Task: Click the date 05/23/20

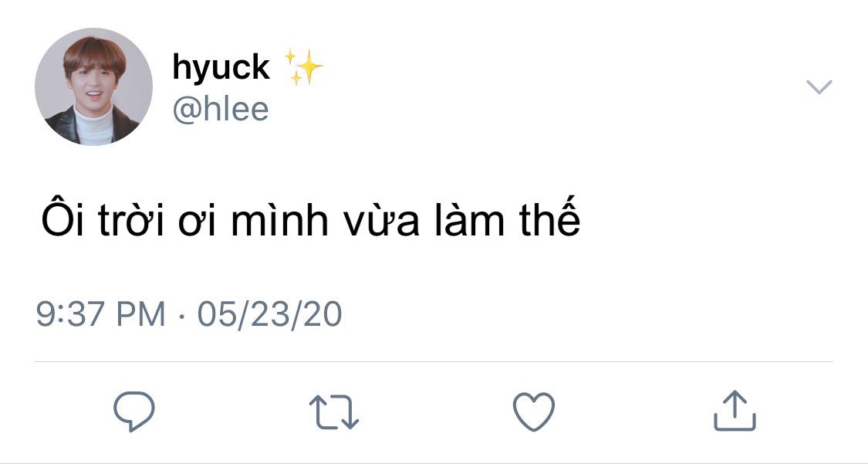Action: click(269, 314)
